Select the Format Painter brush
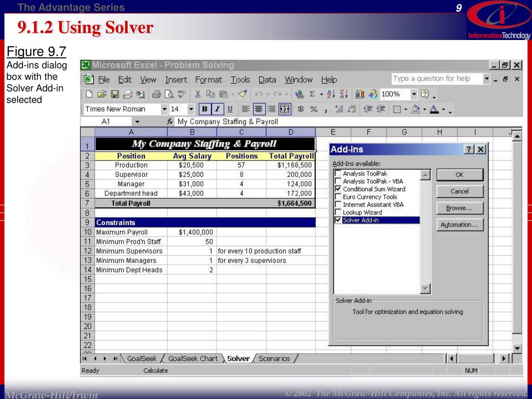532x399 pixels. [x=242, y=94]
